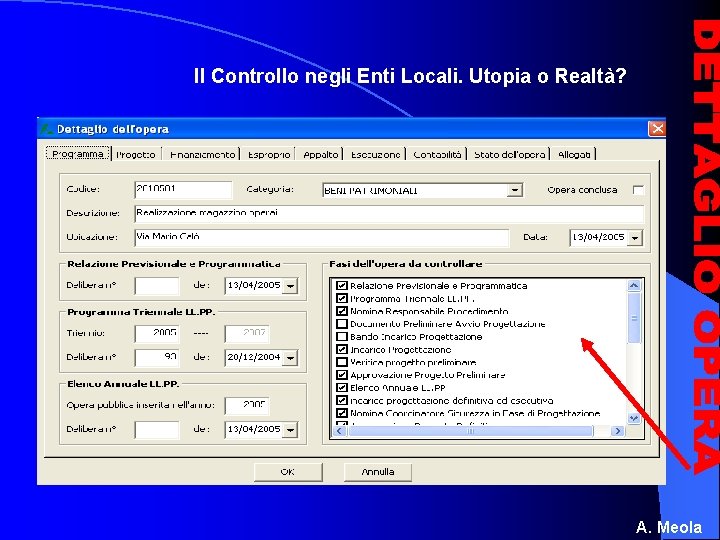
Task: Click the phases list scroll down arrow
Action: coord(634,418)
